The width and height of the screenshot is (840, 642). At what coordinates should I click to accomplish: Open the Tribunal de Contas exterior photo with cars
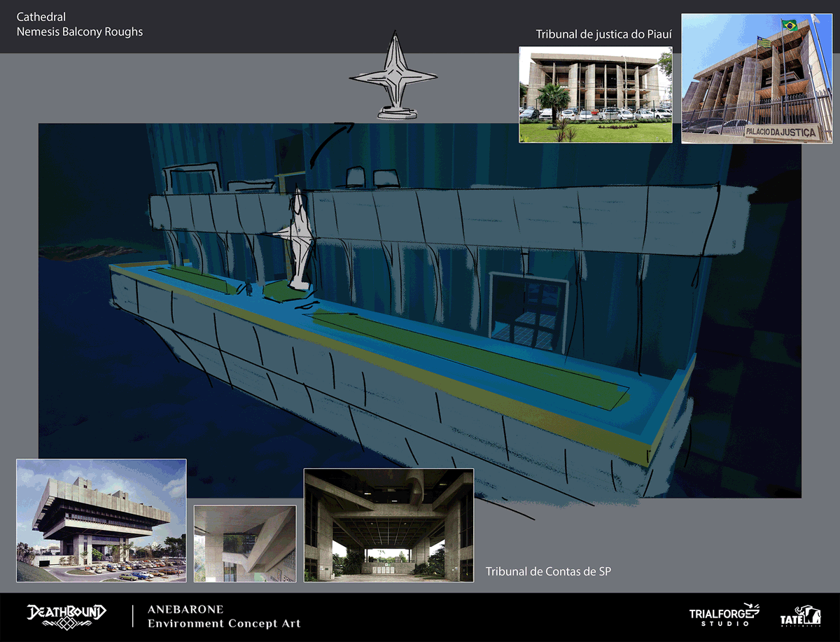coord(101,520)
